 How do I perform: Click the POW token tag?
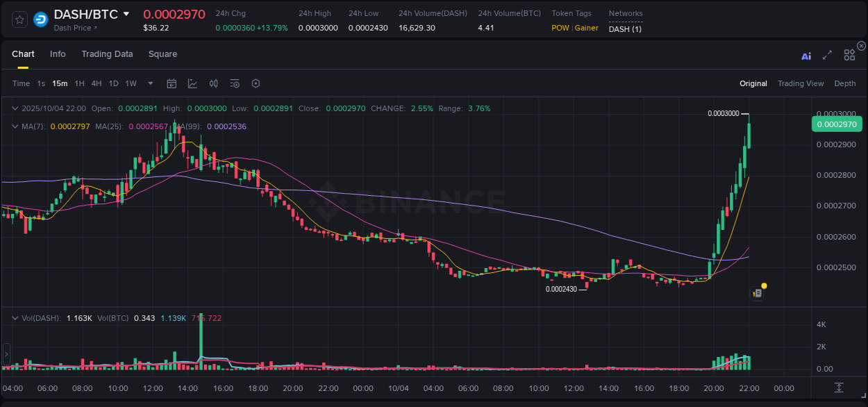(x=560, y=28)
